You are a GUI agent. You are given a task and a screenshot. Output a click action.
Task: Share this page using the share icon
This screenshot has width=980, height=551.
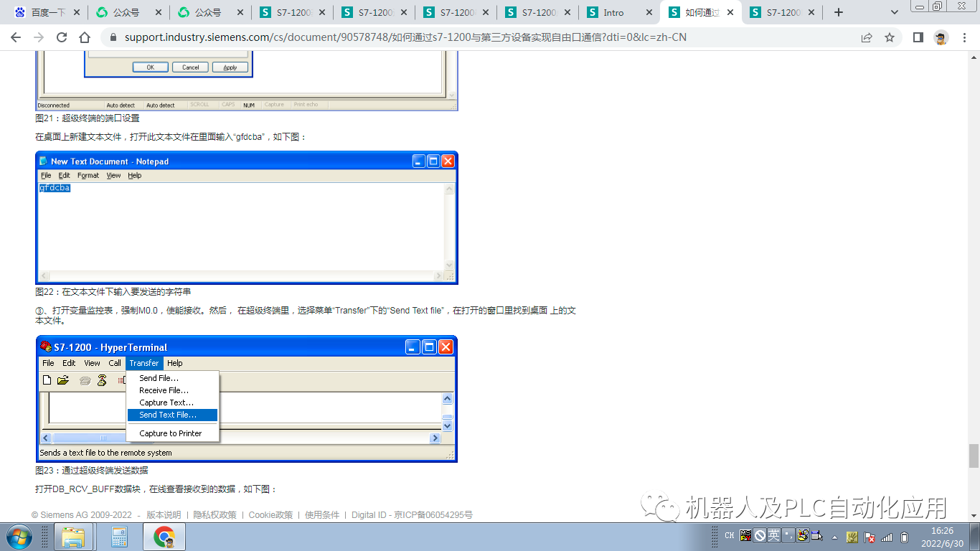click(x=867, y=37)
